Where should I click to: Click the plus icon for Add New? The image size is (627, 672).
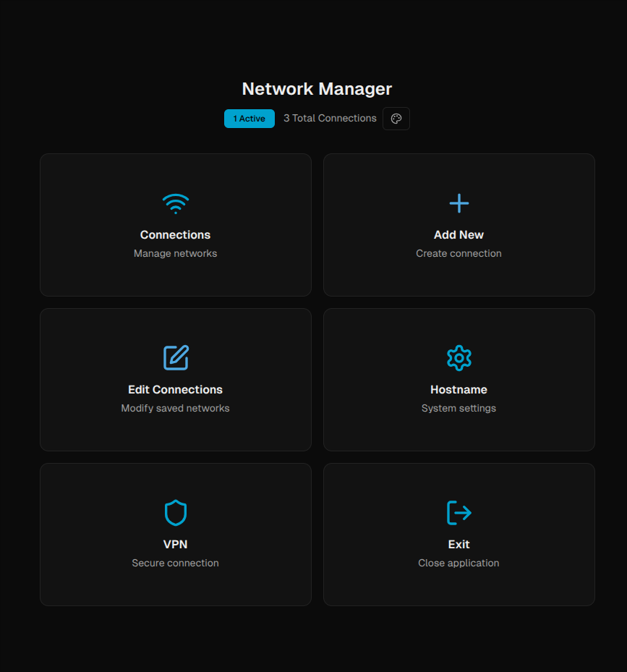point(458,203)
